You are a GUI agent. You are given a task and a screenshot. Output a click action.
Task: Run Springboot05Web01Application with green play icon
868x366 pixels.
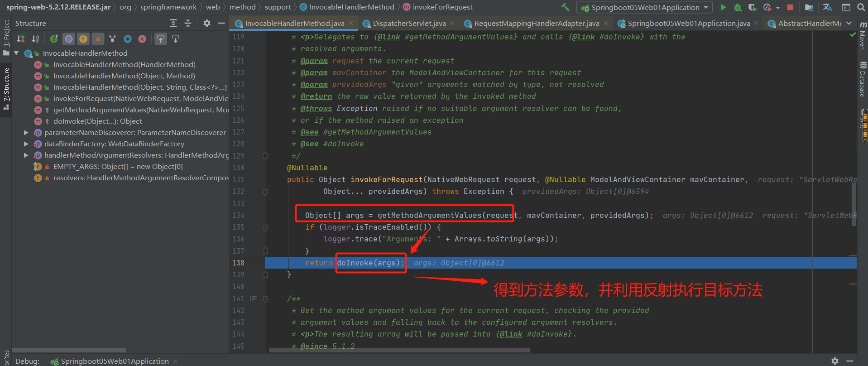coord(723,7)
